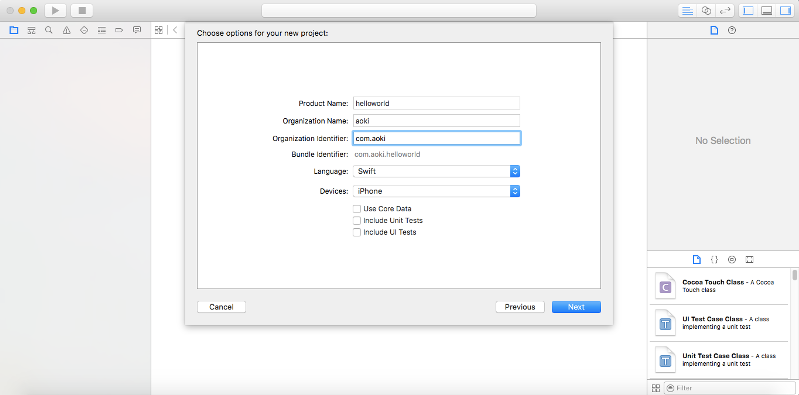
Task: Click the Previous button
Action: click(520, 307)
